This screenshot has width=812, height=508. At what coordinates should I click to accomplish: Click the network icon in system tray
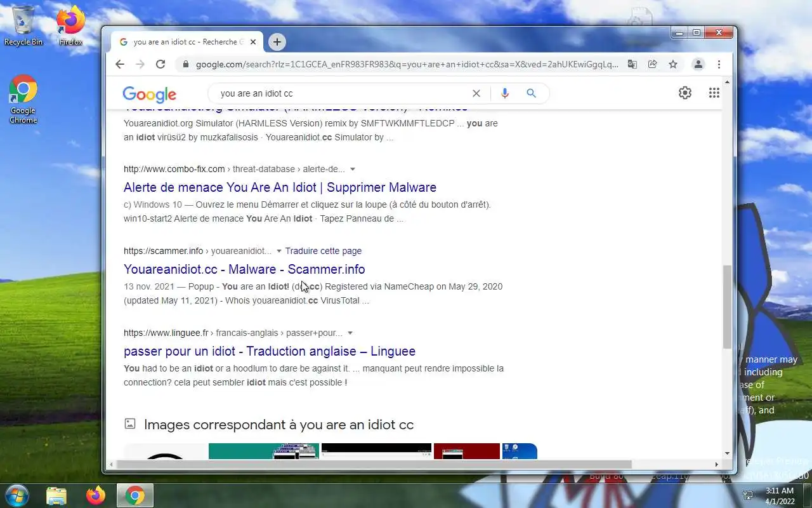(748, 495)
